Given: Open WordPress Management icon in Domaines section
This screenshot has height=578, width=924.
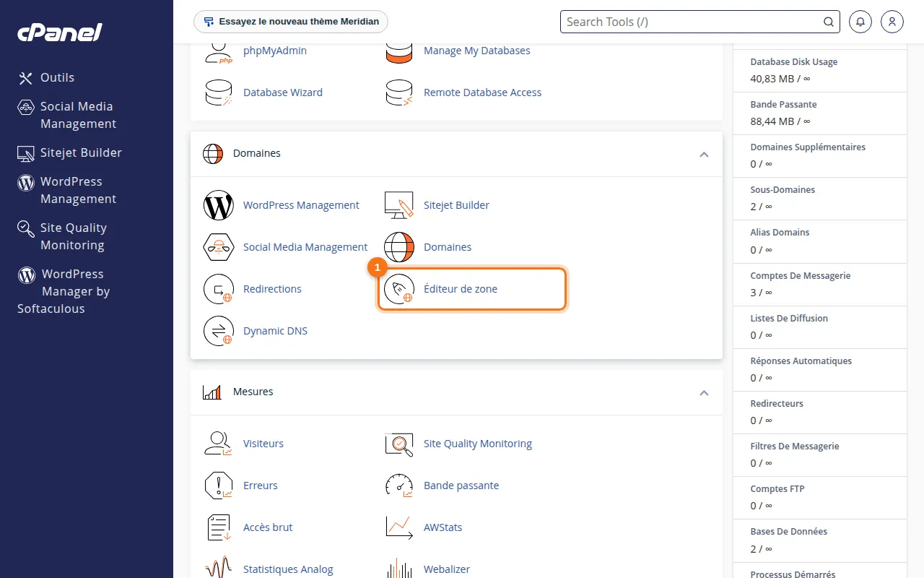Looking at the screenshot, I should click(x=219, y=205).
